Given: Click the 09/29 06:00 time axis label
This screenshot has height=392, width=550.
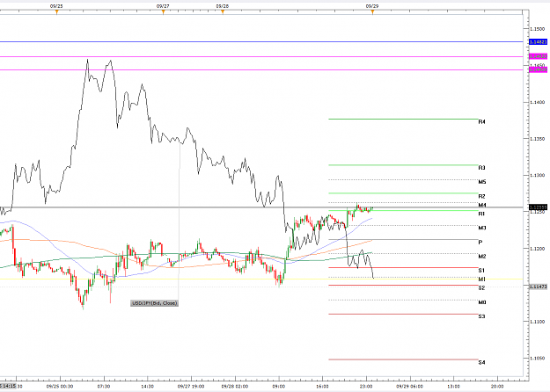Looking at the screenshot, I should click(x=410, y=387).
